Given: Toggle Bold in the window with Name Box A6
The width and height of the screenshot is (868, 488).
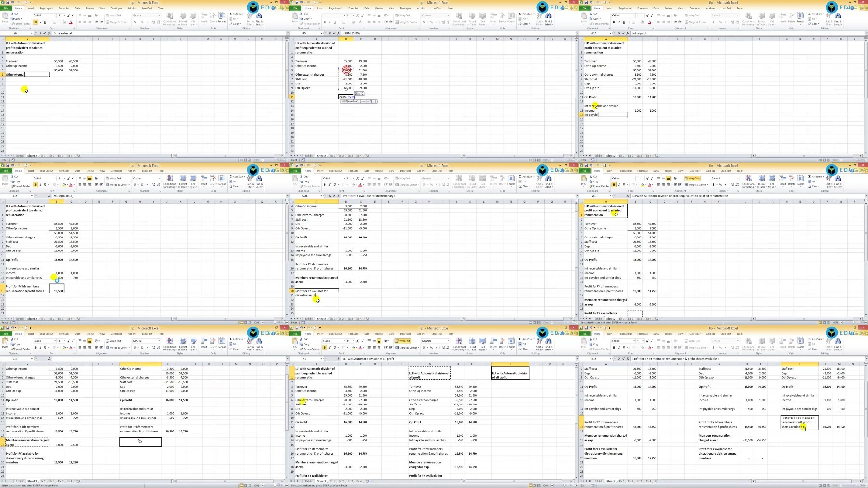Looking at the screenshot, I should pyautogui.click(x=35, y=22).
